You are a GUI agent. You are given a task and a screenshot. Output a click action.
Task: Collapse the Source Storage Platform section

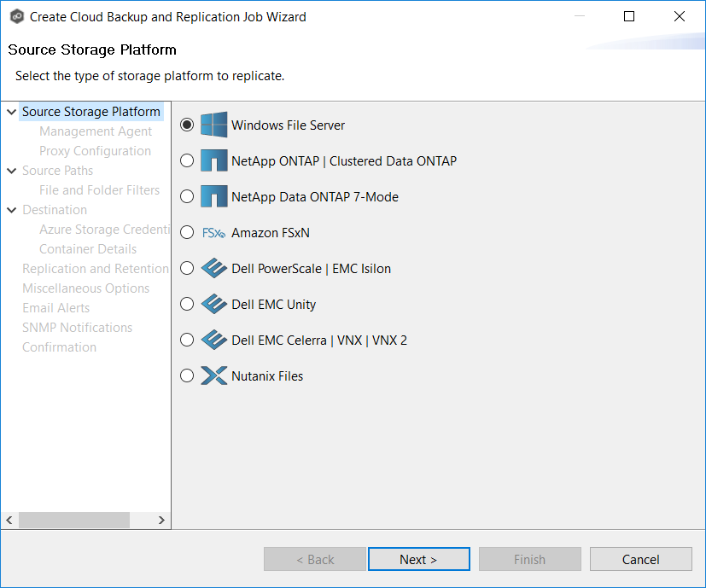click(10, 111)
